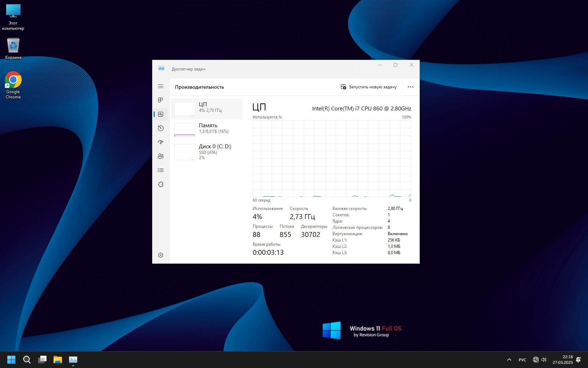The height and width of the screenshot is (368, 588).
Task: Click the 'Производительность' page heading
Action: click(199, 87)
